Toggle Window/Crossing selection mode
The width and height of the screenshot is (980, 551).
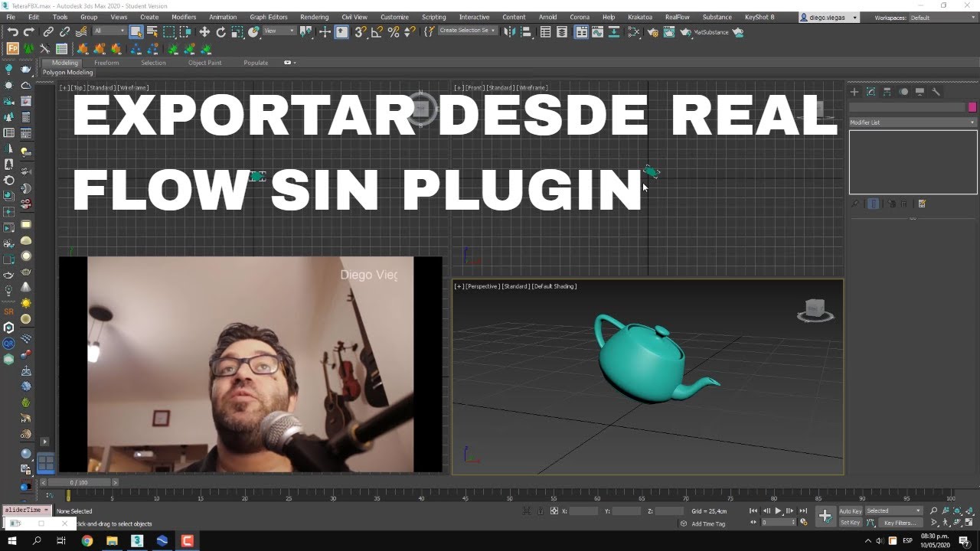[x=185, y=31]
